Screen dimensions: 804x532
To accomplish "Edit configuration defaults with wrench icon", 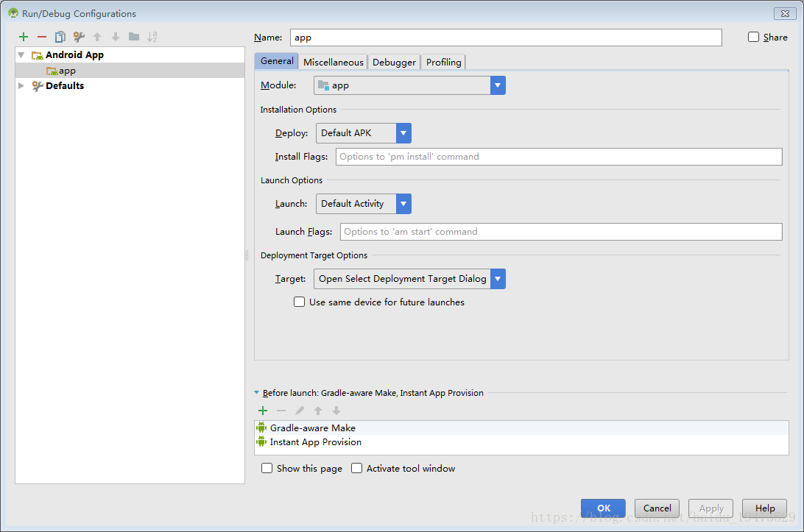I will [x=79, y=36].
